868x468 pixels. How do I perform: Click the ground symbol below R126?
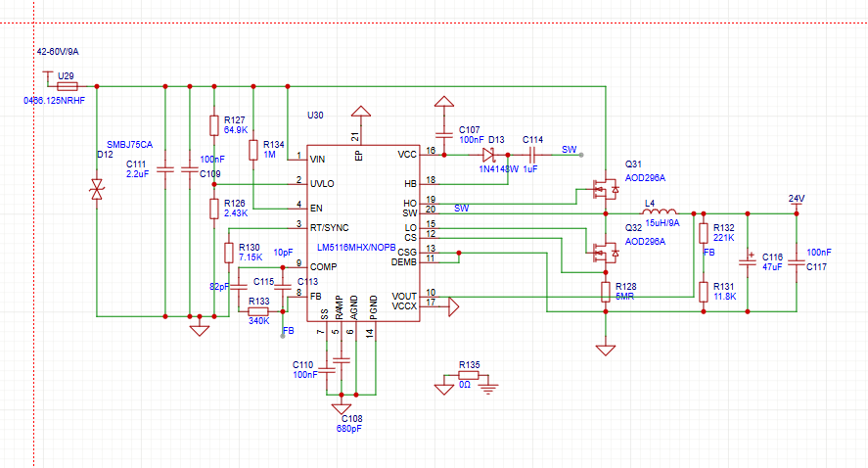click(x=200, y=331)
